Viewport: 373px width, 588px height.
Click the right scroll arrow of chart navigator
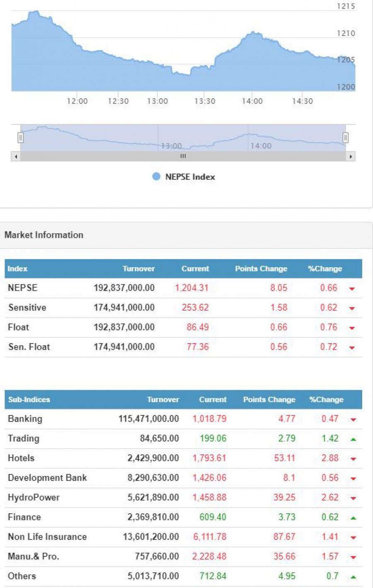351,156
